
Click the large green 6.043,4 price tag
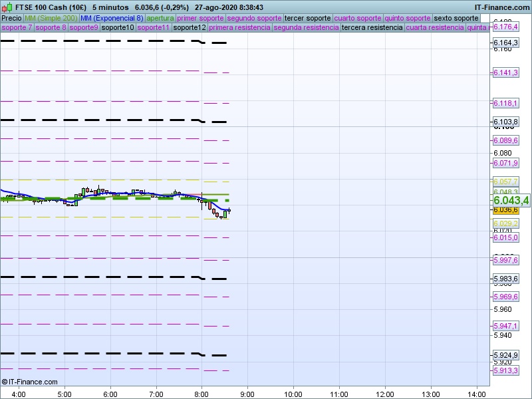tap(511, 200)
